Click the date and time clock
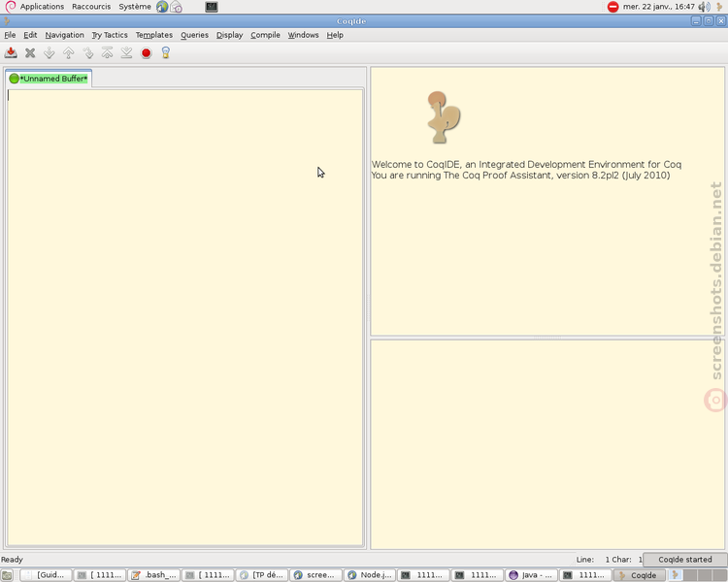This screenshot has width=728, height=582. pos(659,7)
